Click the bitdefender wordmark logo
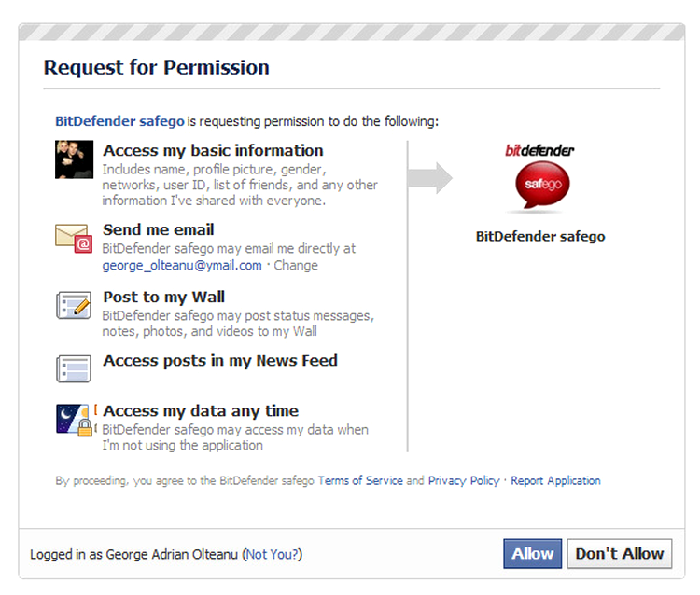700x595 pixels. (x=539, y=150)
